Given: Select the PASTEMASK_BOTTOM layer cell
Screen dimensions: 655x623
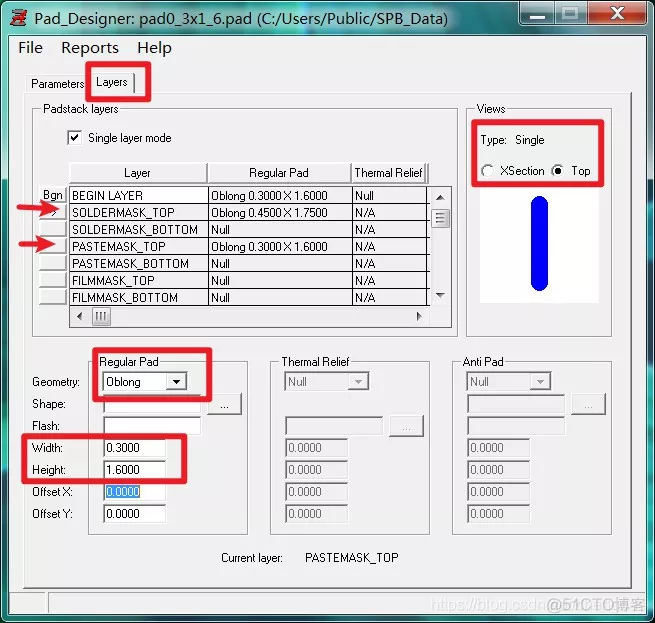Looking at the screenshot, I should pos(139,264).
